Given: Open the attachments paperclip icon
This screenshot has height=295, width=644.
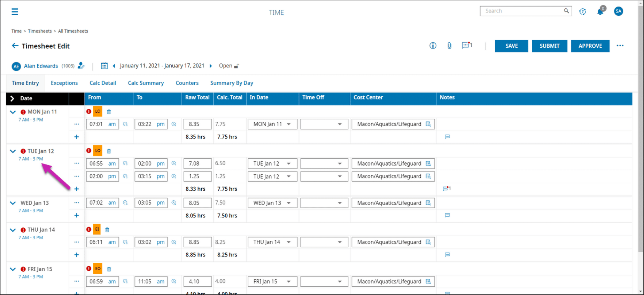Looking at the screenshot, I should 449,46.
